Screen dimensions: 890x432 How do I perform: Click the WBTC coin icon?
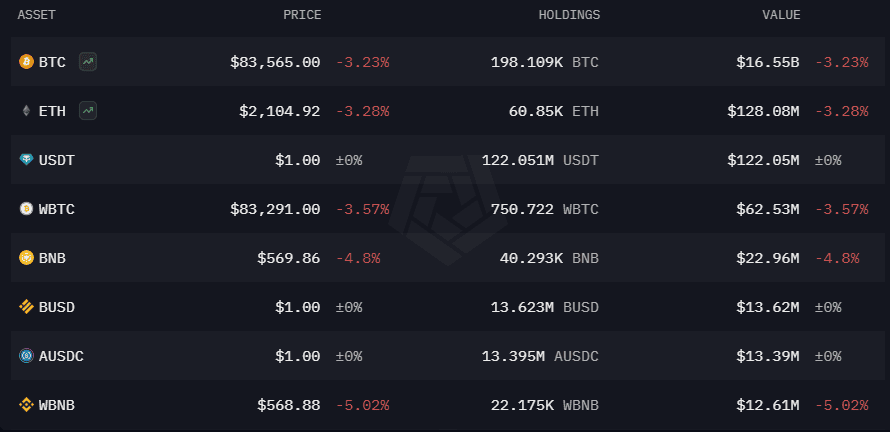(26, 209)
